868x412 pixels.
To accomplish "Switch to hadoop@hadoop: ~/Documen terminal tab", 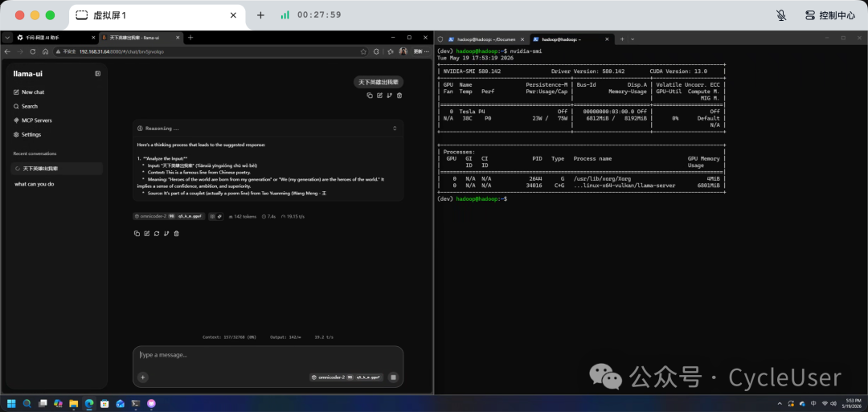I will [x=486, y=39].
